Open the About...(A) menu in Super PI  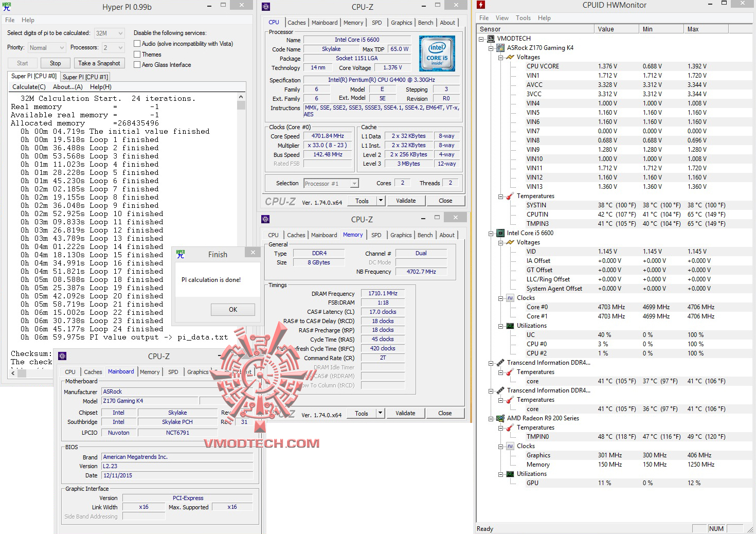[68, 87]
